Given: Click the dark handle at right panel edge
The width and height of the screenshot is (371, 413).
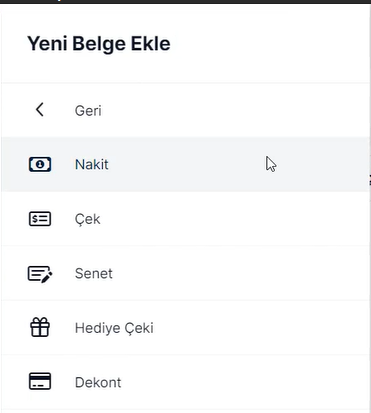Looking at the screenshot, I should pyautogui.click(x=370, y=179).
